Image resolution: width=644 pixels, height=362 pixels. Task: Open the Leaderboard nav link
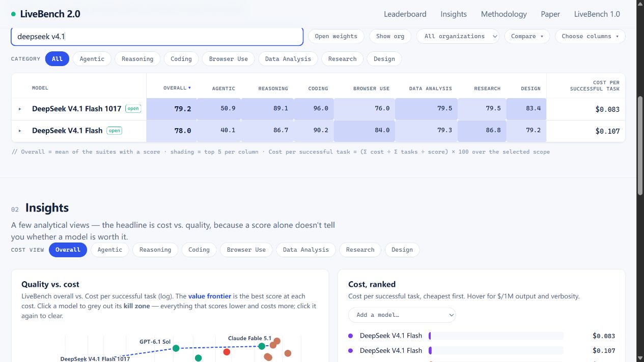405,14
